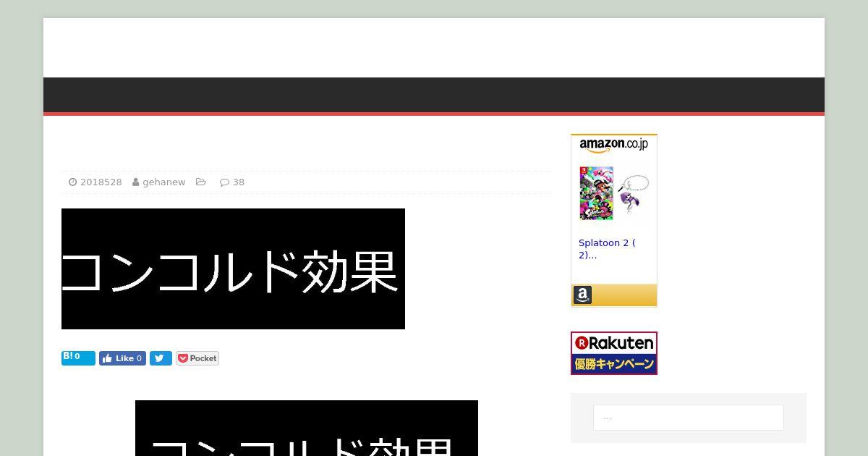Open the date link 2018528
The height and width of the screenshot is (456, 868).
click(x=101, y=182)
